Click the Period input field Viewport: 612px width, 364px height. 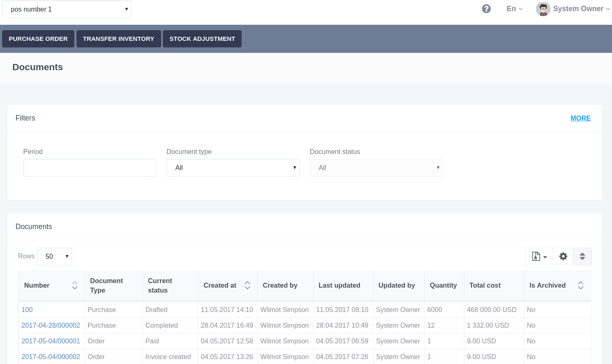90,168
